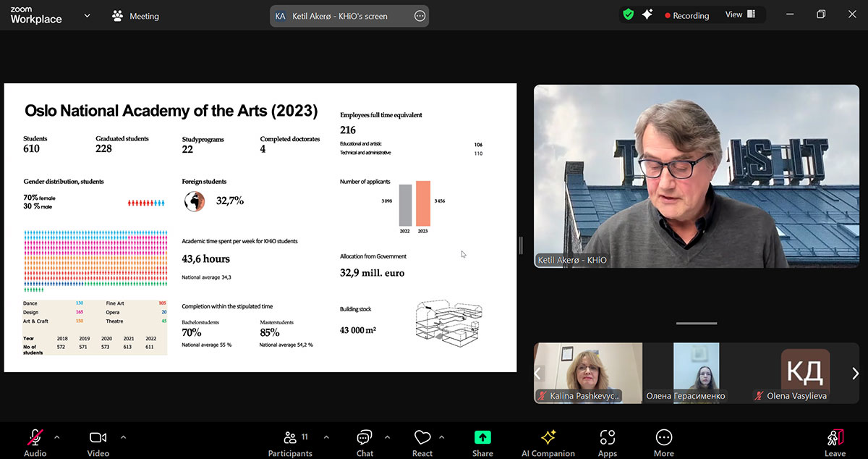Viewport: 868px width, 459px height.
Task: Start screen sharing with the Share button
Action: click(x=482, y=442)
